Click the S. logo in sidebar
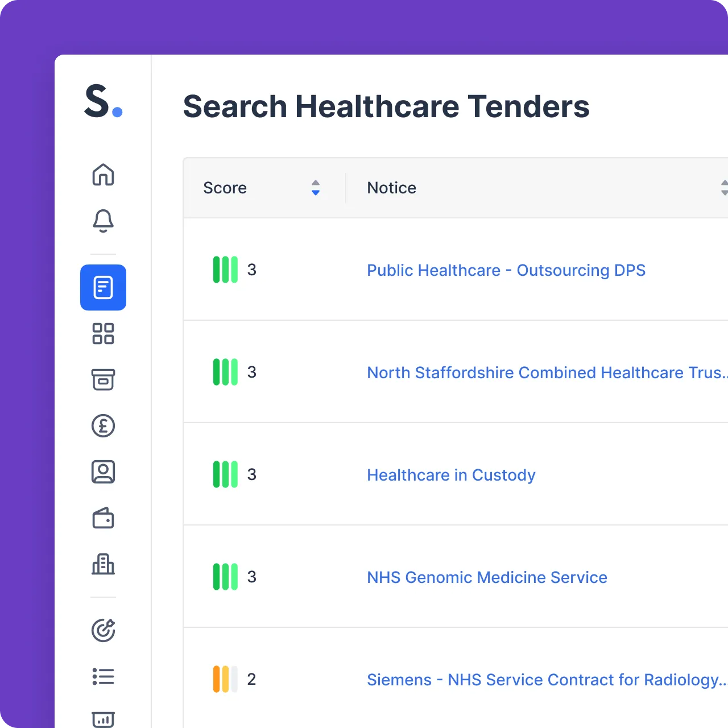This screenshot has width=728, height=728. click(x=103, y=101)
